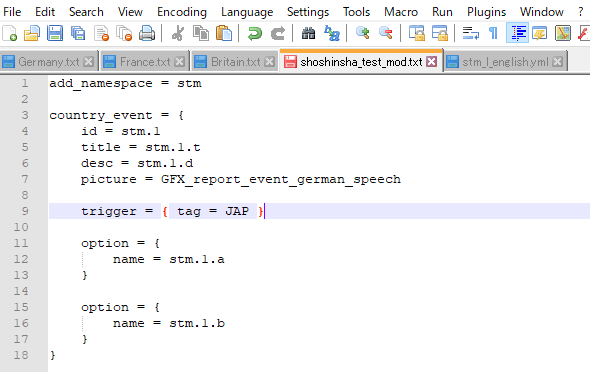Click the Redo arrow icon

click(x=278, y=33)
